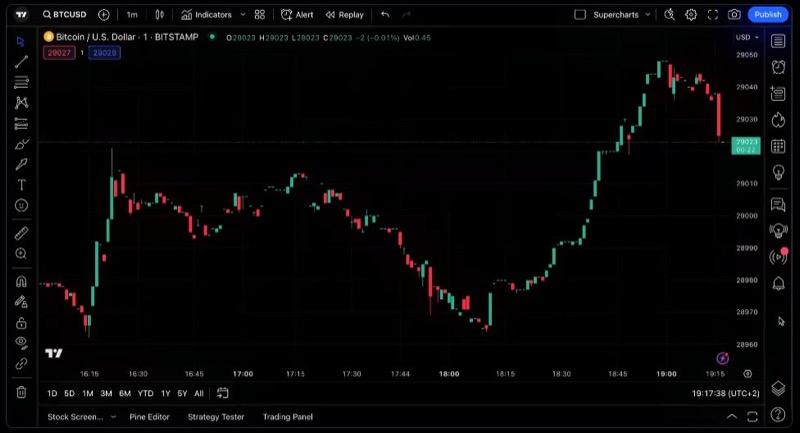Switch to the Strategy Tester tab
The width and height of the screenshot is (800, 433).
216,417
